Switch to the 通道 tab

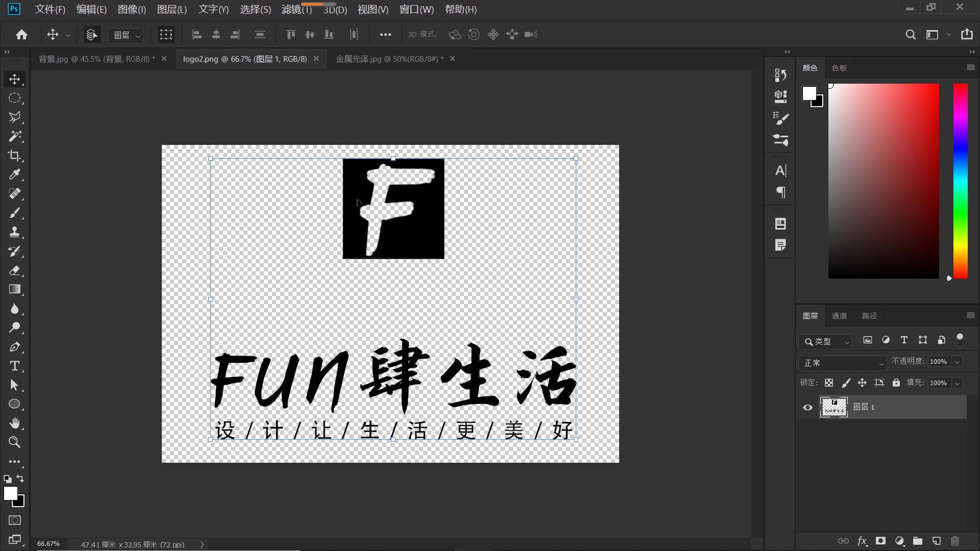point(839,316)
